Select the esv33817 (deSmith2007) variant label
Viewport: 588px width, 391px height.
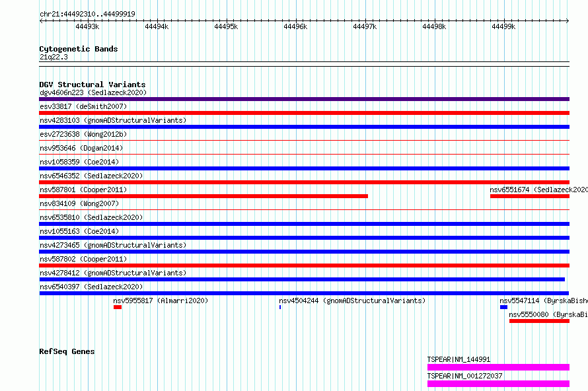[83, 106]
